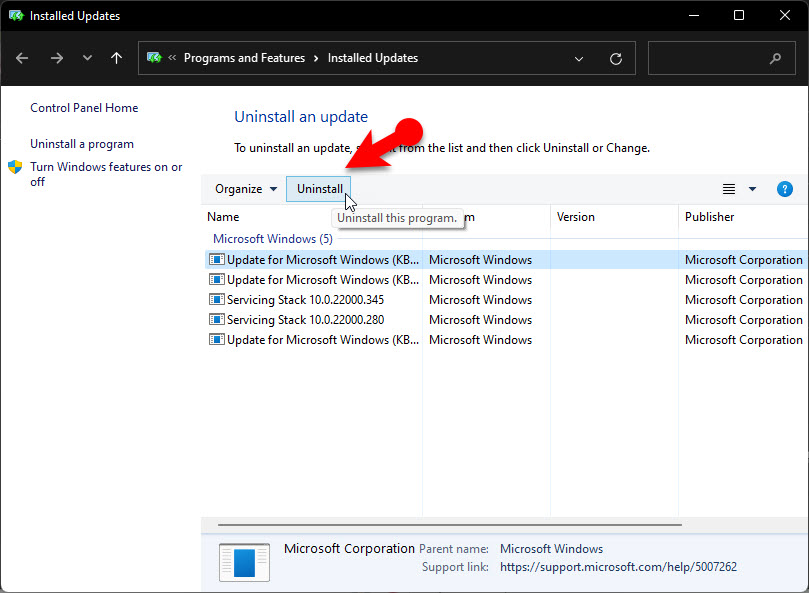The height and width of the screenshot is (593, 809).
Task: Sort by the Version column header
Action: (575, 217)
